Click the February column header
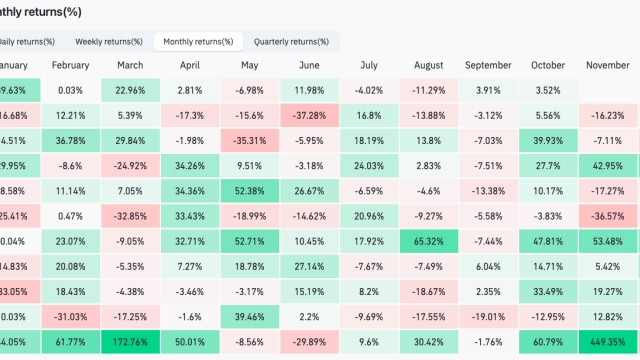The image size is (640, 360). 70,65
